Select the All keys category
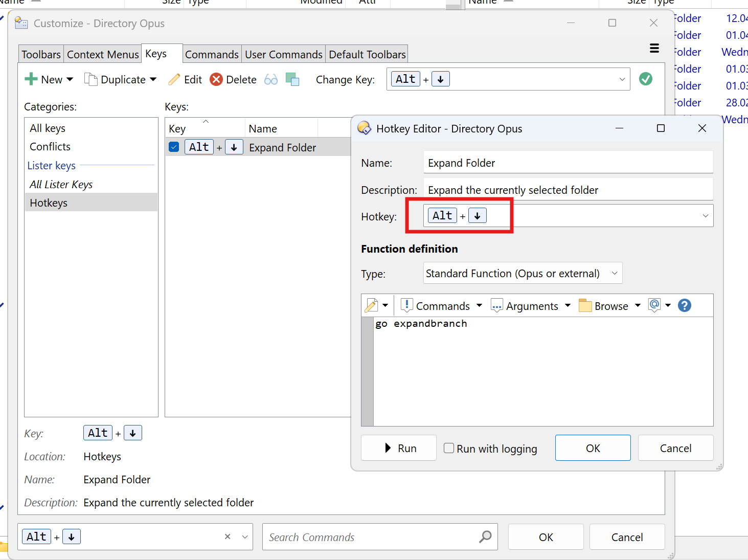 91,128
